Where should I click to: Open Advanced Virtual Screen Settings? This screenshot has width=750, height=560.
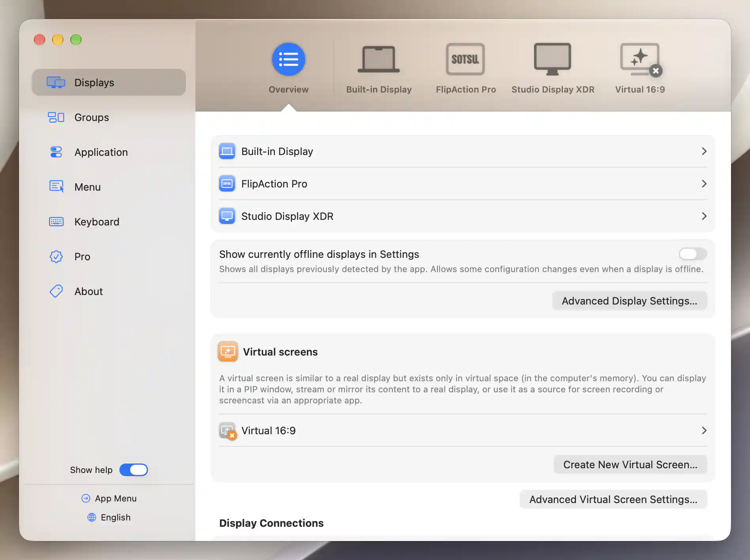(613, 499)
